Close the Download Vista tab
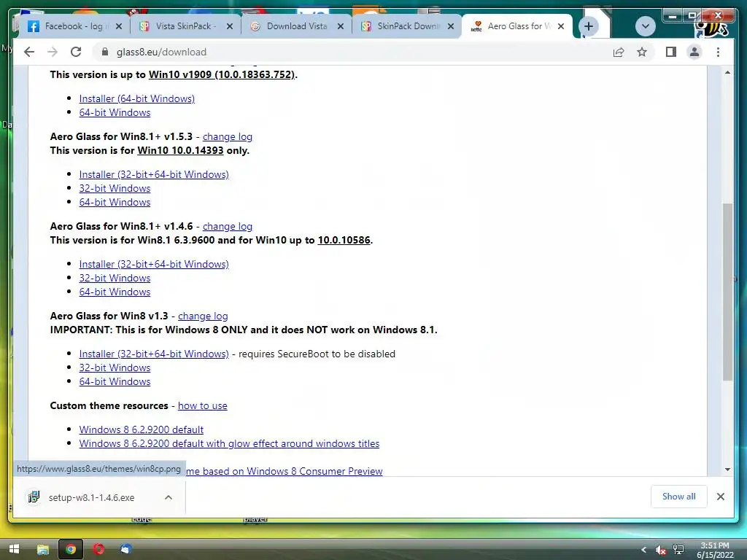Image resolution: width=747 pixels, height=560 pixels. click(x=341, y=27)
